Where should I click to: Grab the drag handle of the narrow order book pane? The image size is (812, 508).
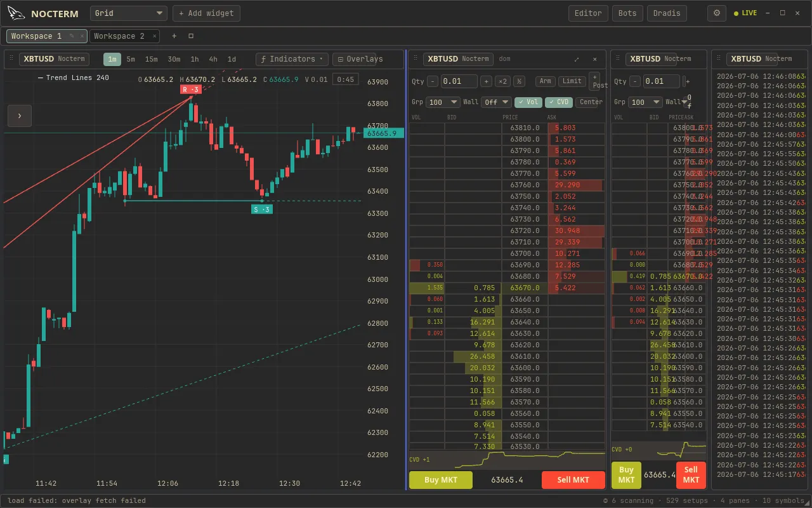point(619,59)
